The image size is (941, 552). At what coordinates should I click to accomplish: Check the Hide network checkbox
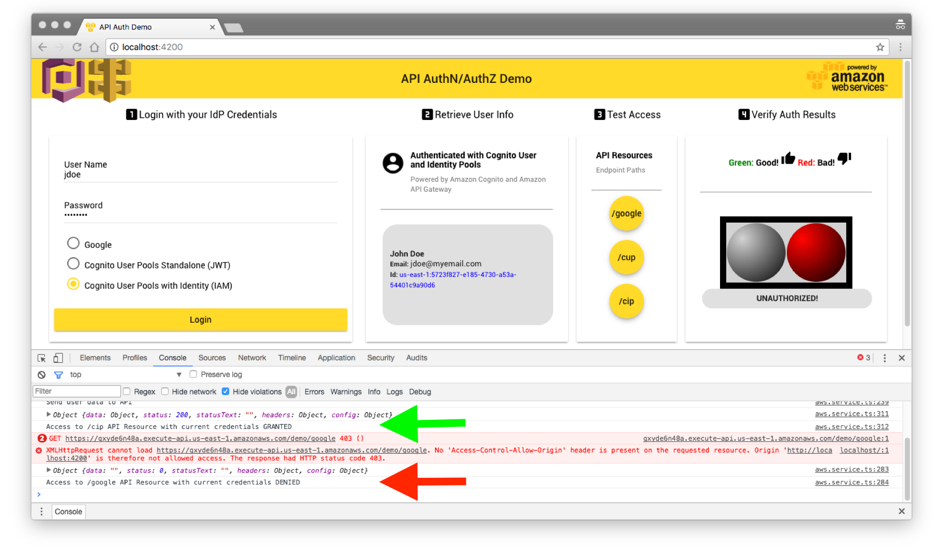coord(165,391)
